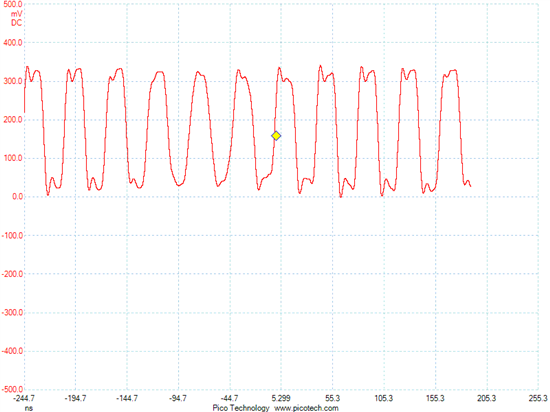The image size is (550, 412).
Task: Click the -500.0 voltage axis label
Action: pyautogui.click(x=12, y=390)
